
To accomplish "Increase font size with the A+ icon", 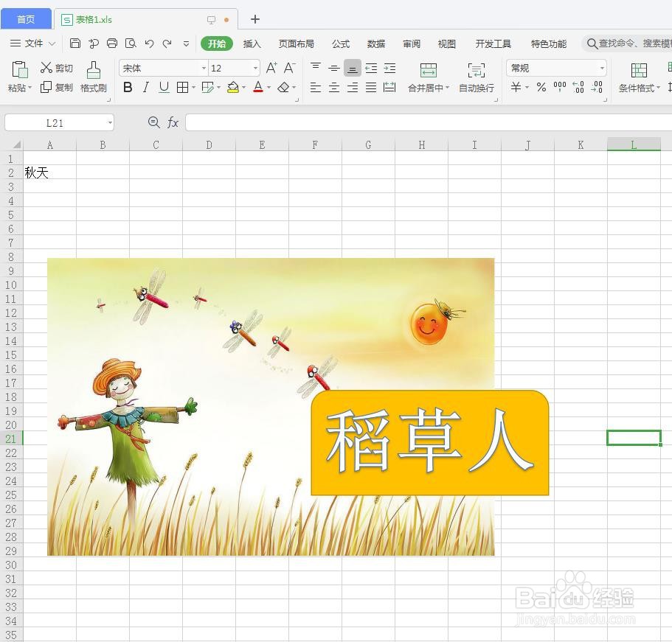I will [271, 68].
